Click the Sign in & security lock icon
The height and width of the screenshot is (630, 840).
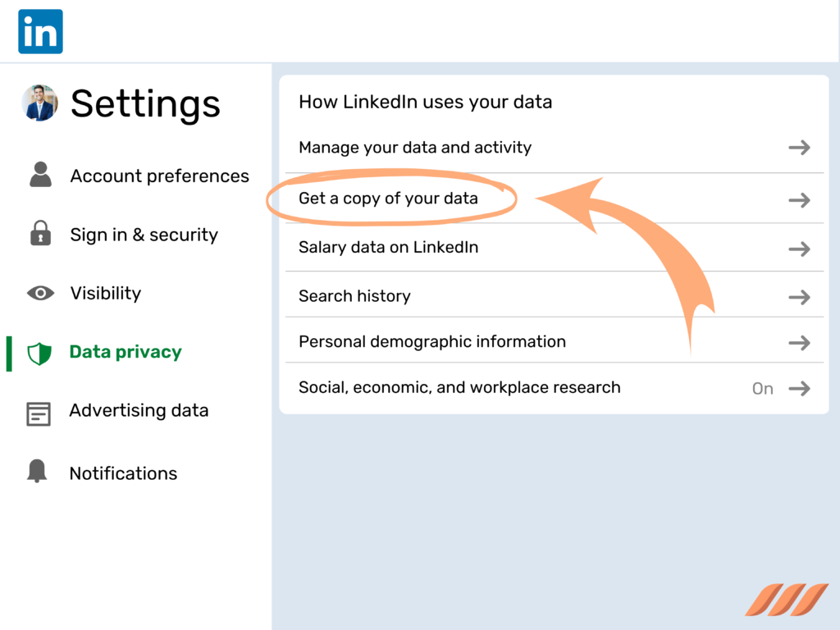pos(39,234)
